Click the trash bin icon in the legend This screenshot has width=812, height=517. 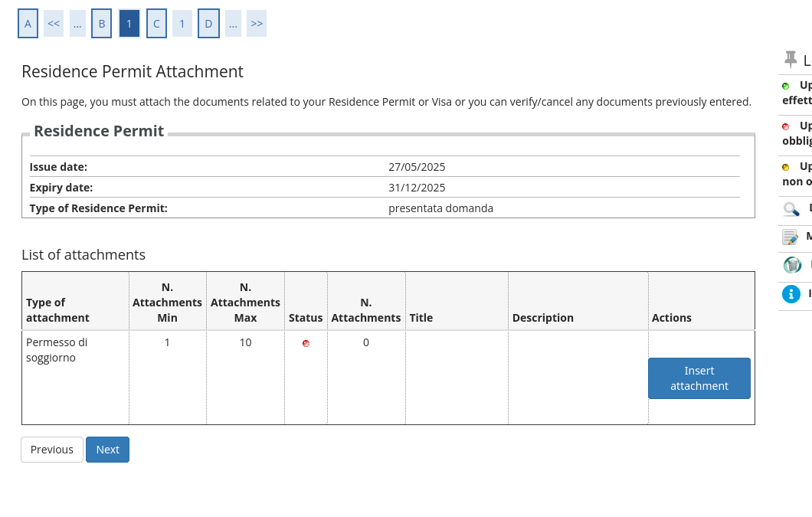[792, 265]
